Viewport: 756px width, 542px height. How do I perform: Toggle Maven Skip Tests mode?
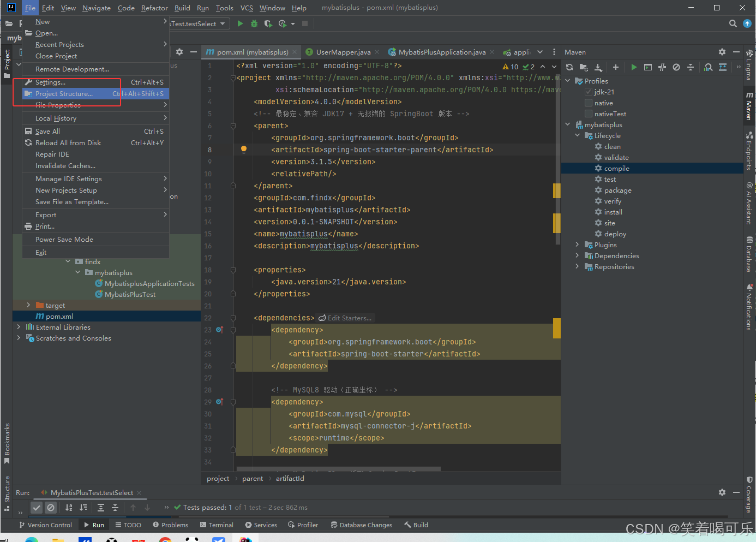pyautogui.click(x=676, y=67)
